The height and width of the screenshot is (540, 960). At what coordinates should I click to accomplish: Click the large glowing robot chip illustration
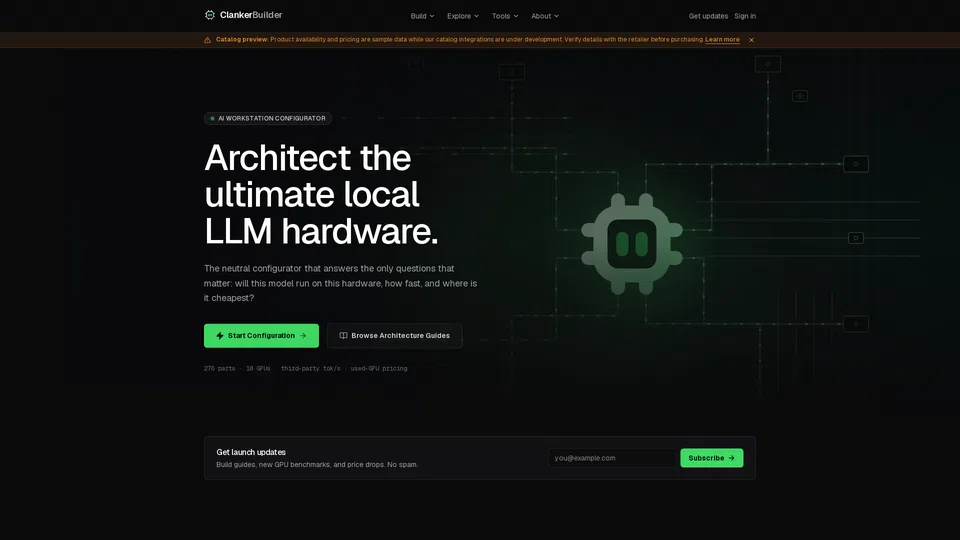click(632, 244)
